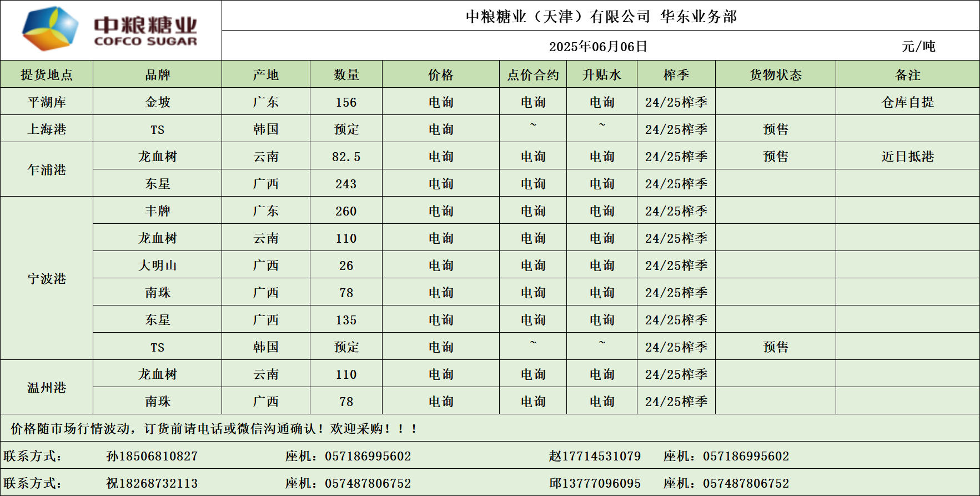
Task: Click the 货物状态 column header
Action: pyautogui.click(x=776, y=74)
